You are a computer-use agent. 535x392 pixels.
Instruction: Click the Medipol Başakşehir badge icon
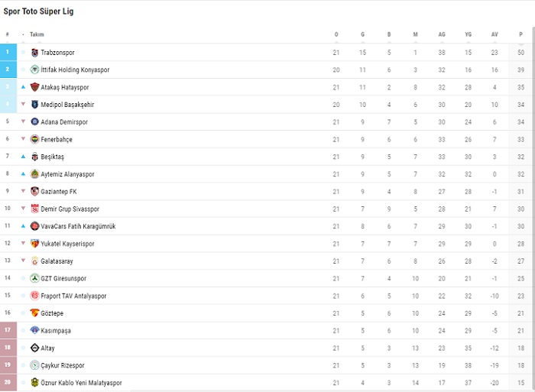point(34,105)
